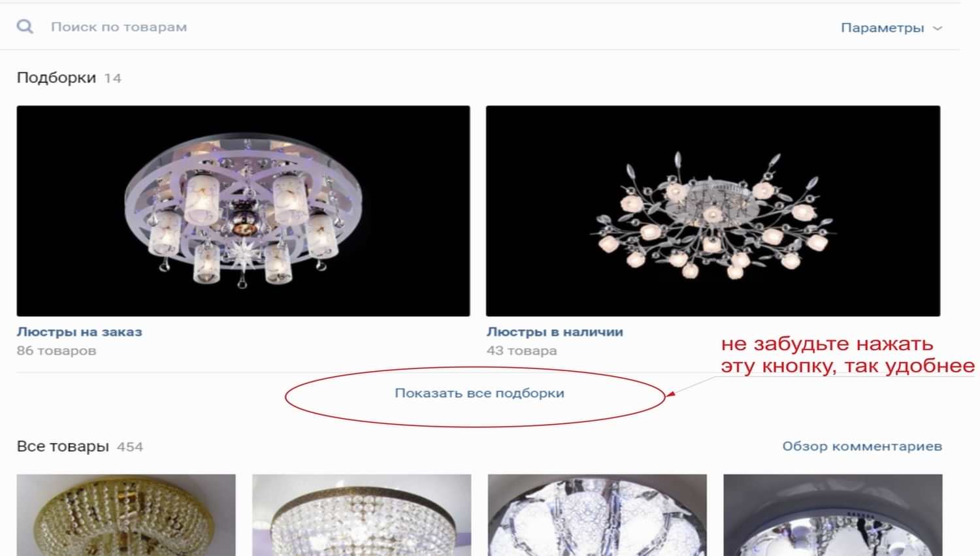Click Показать все подборки button
The height and width of the screenshot is (556, 980).
pyautogui.click(x=479, y=393)
